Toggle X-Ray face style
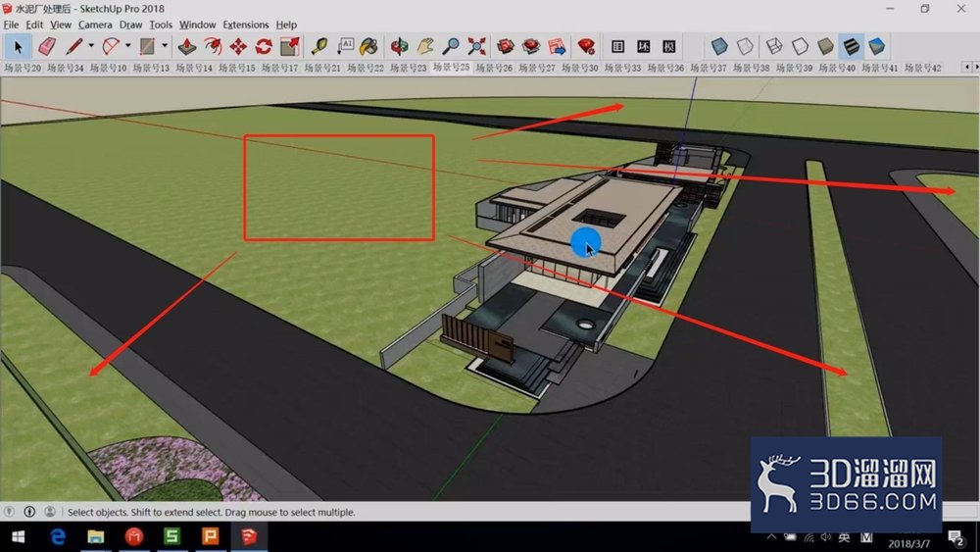 tap(719, 46)
